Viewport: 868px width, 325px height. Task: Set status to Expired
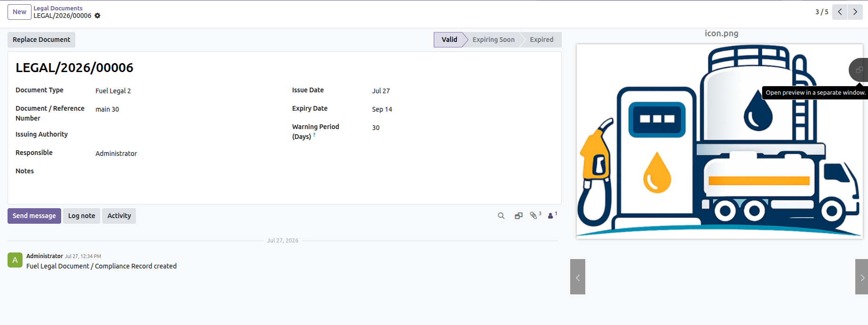[x=542, y=40]
